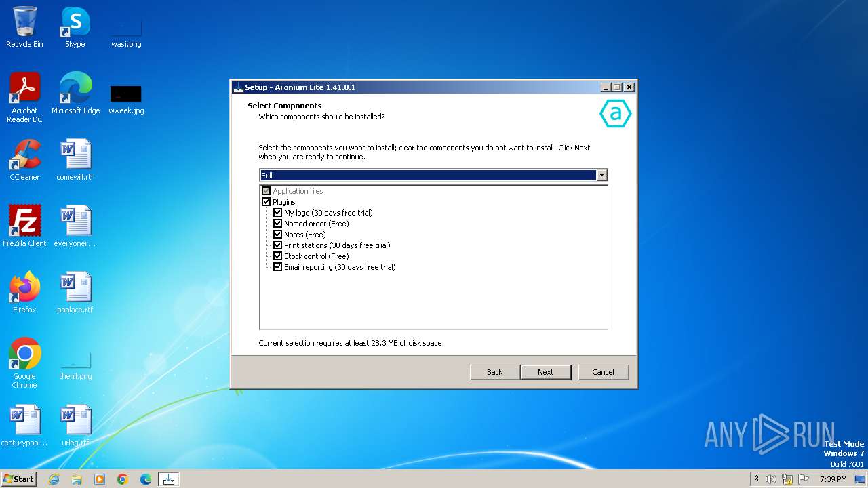Click the network tray icon
868x488 pixels.
tap(787, 479)
